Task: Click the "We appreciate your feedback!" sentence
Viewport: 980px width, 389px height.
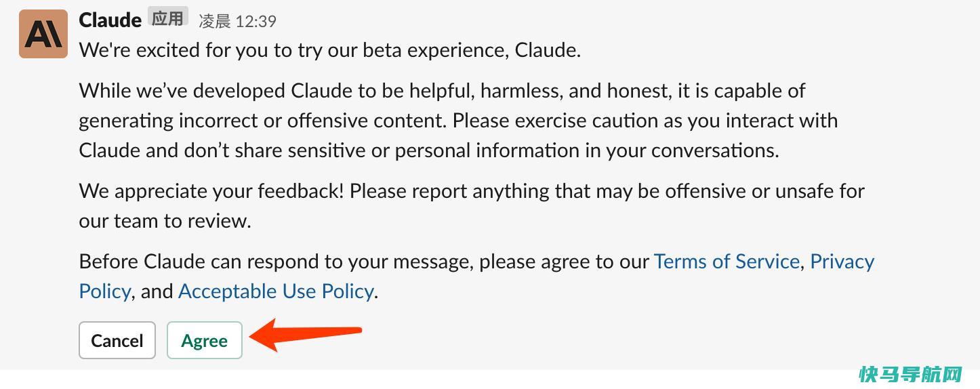Action: (x=211, y=191)
